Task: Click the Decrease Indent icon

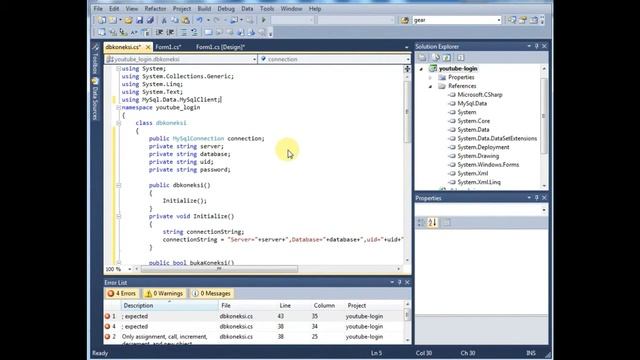Action: click(x=160, y=32)
